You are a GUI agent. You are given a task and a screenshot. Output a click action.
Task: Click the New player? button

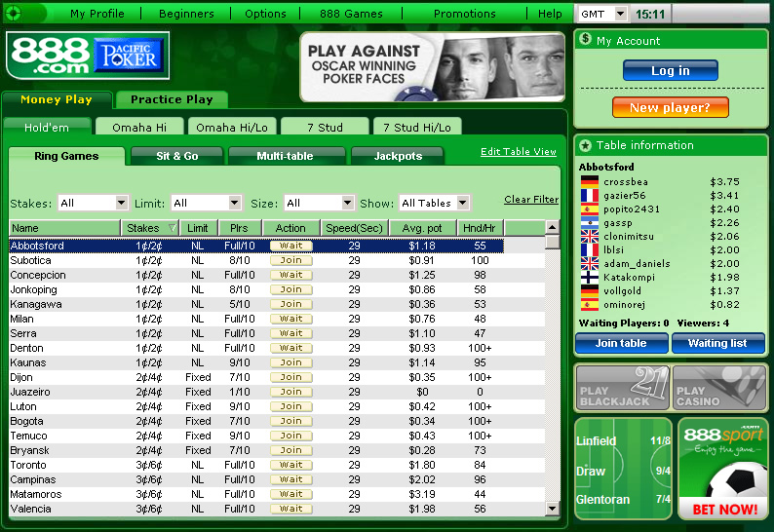coord(671,107)
